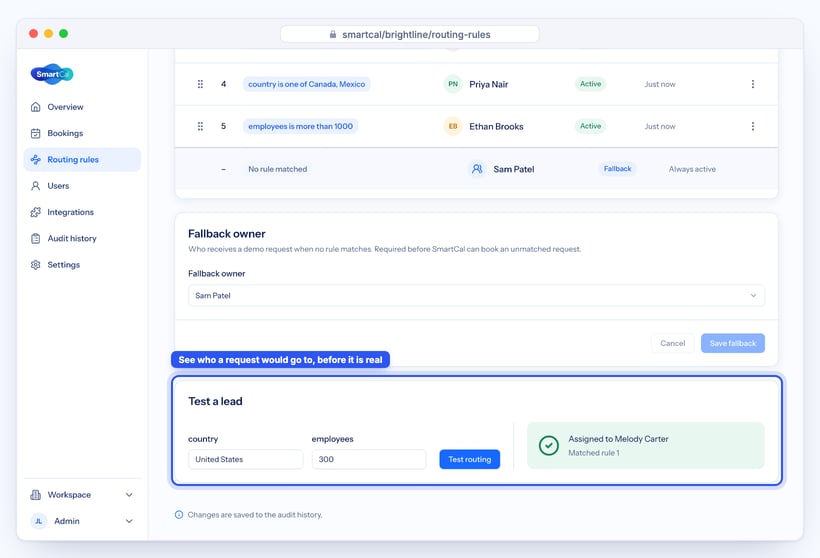Click the Active badge for Ethan Brooks
Screen dimensions: 820x558
coord(590,126)
